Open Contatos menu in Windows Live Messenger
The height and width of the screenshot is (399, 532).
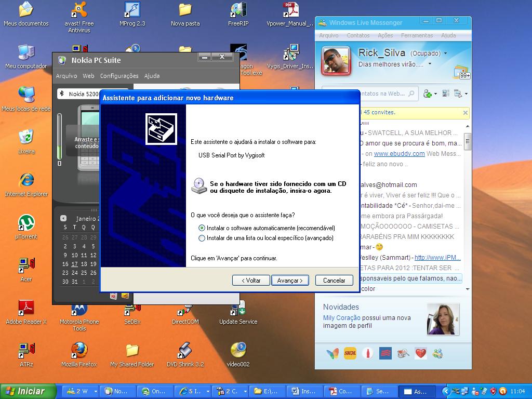click(358, 35)
